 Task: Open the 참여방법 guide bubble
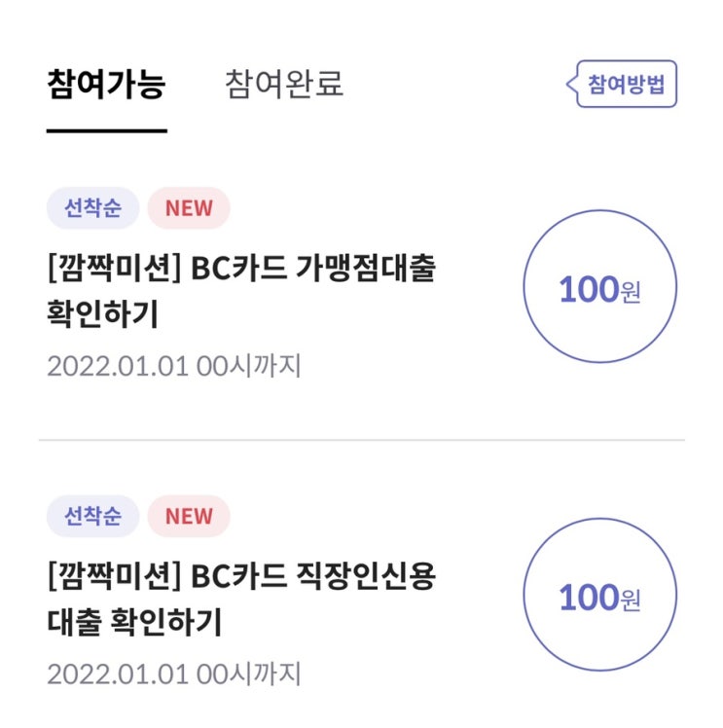[626, 86]
